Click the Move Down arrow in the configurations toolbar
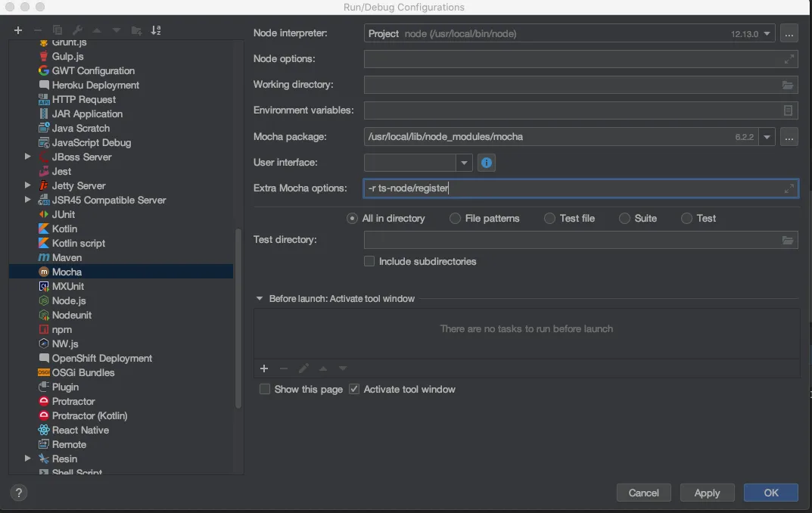This screenshot has height=513, width=812. [117, 30]
